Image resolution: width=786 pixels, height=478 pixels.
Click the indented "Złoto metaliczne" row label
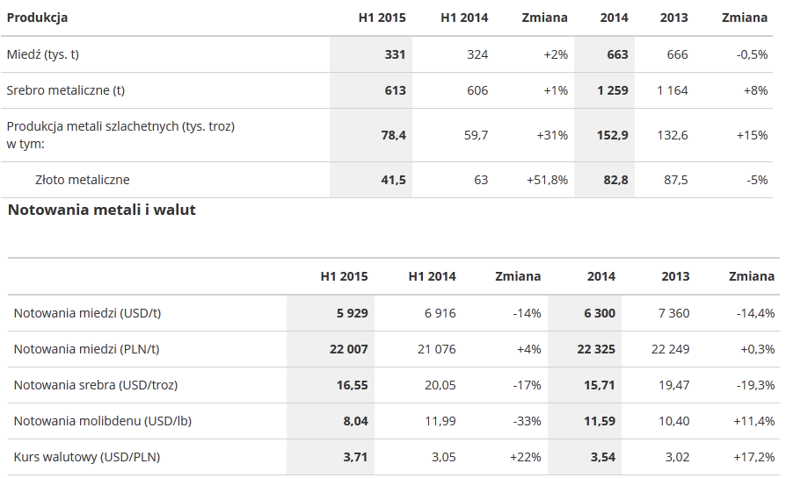[x=83, y=180]
